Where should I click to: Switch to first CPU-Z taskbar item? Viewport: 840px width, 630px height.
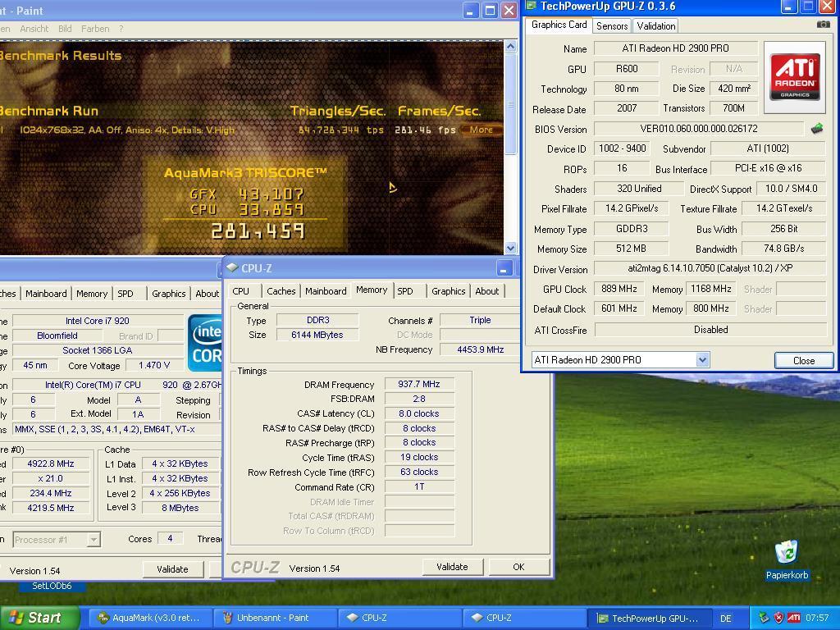tap(399, 618)
